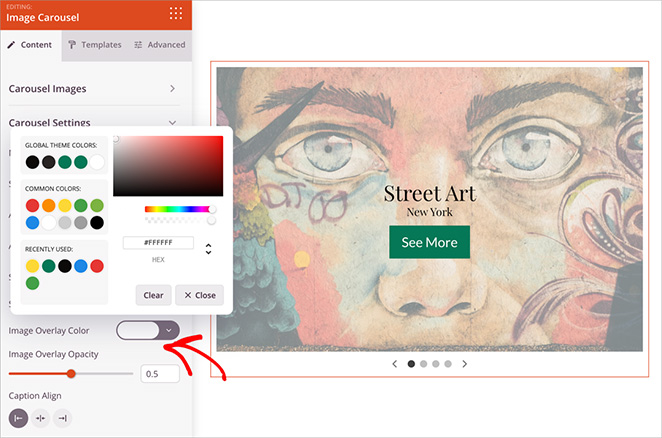Click the Clear button in color picker
This screenshot has width=662, height=438.
153,295
